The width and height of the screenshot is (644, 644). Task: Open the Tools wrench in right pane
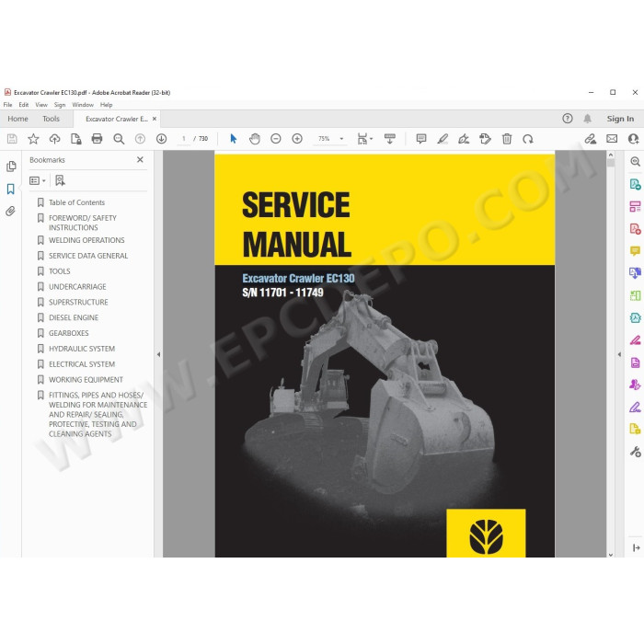point(635,452)
